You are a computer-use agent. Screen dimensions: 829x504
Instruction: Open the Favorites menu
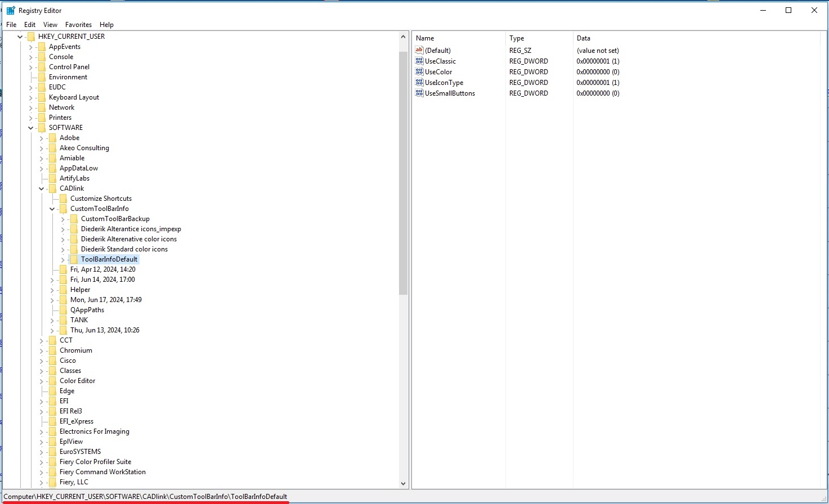pos(78,25)
